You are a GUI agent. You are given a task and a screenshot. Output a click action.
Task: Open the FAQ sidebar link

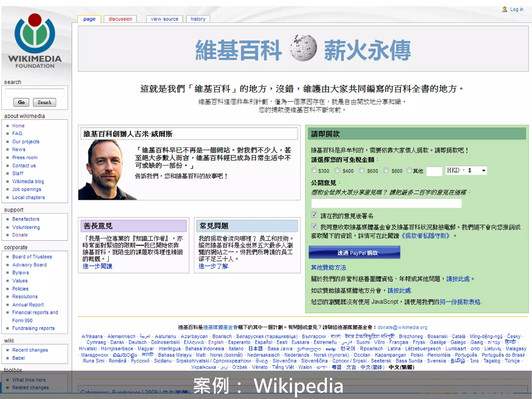[x=17, y=133]
